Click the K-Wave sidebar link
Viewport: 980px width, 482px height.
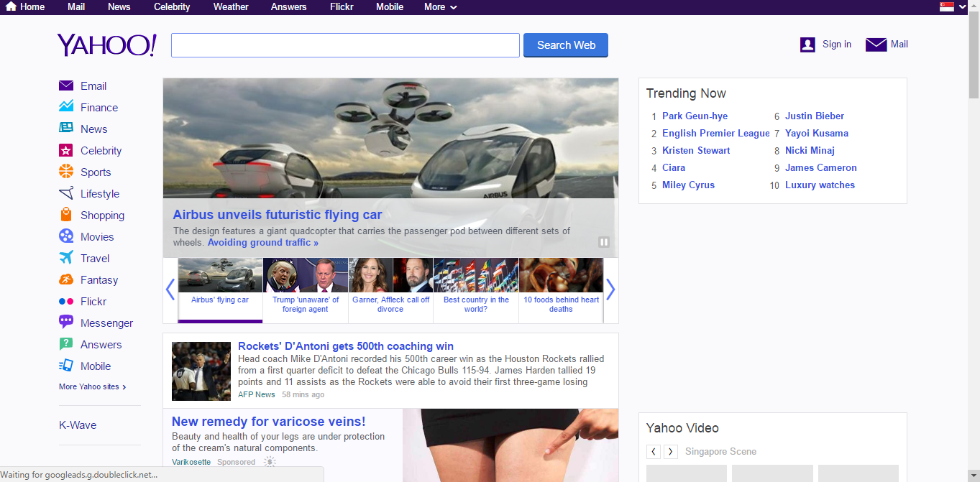[78, 425]
